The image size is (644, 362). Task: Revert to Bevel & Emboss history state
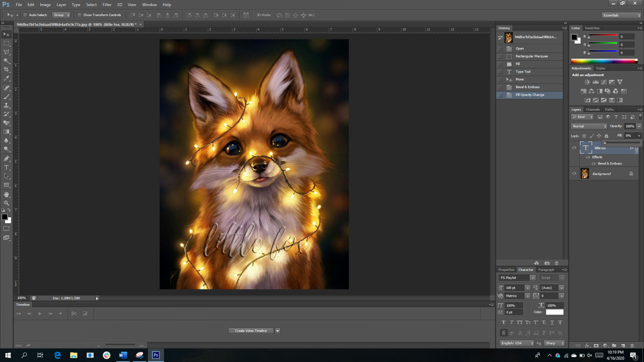pos(527,87)
